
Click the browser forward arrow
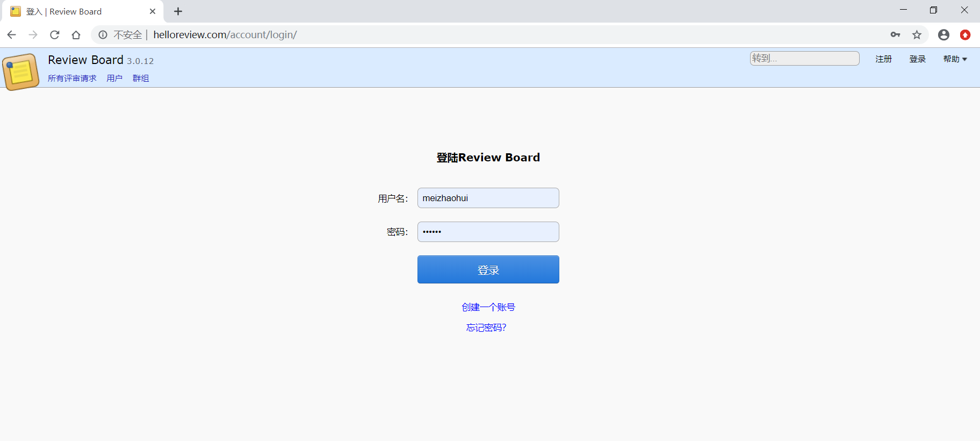point(33,35)
